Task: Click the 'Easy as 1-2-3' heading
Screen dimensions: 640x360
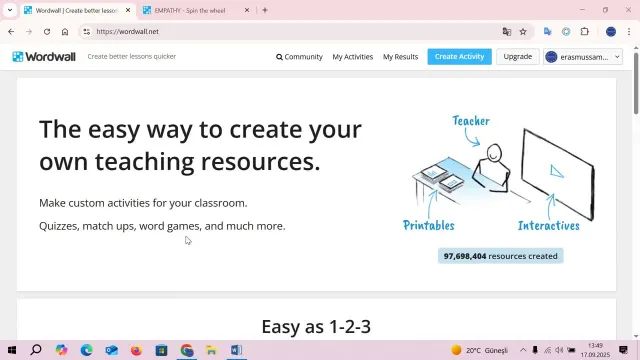Action: [316, 327]
